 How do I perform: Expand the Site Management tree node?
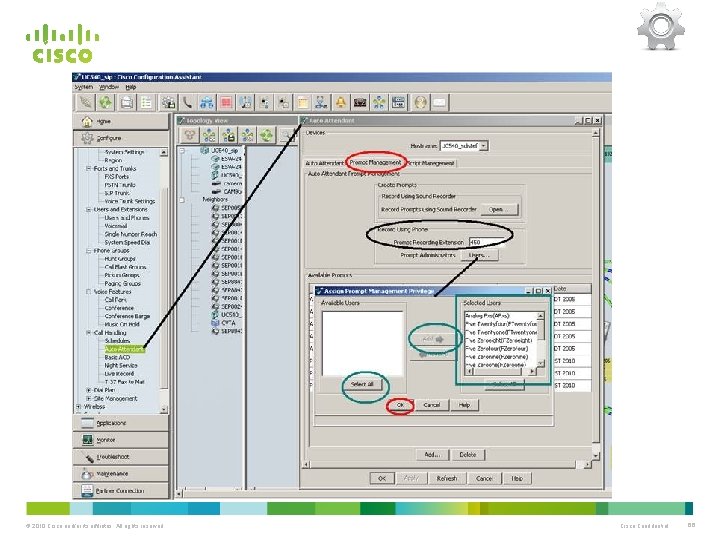(89, 399)
